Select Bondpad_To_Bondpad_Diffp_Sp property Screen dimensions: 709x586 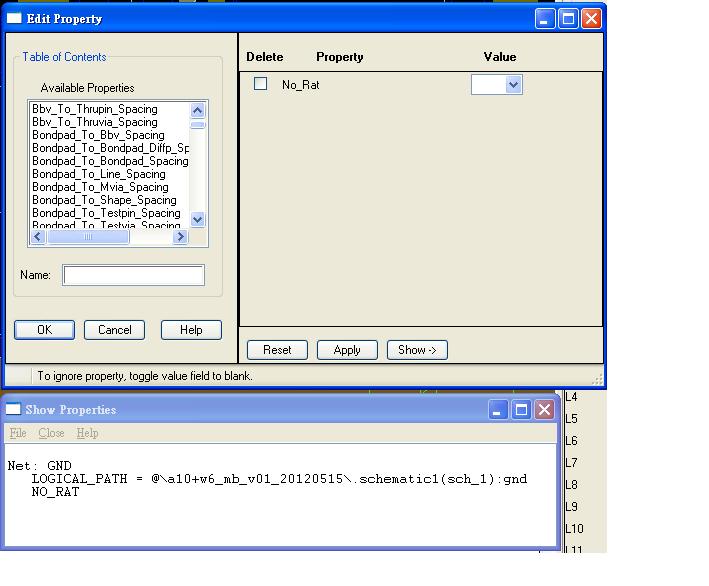pyautogui.click(x=110, y=148)
